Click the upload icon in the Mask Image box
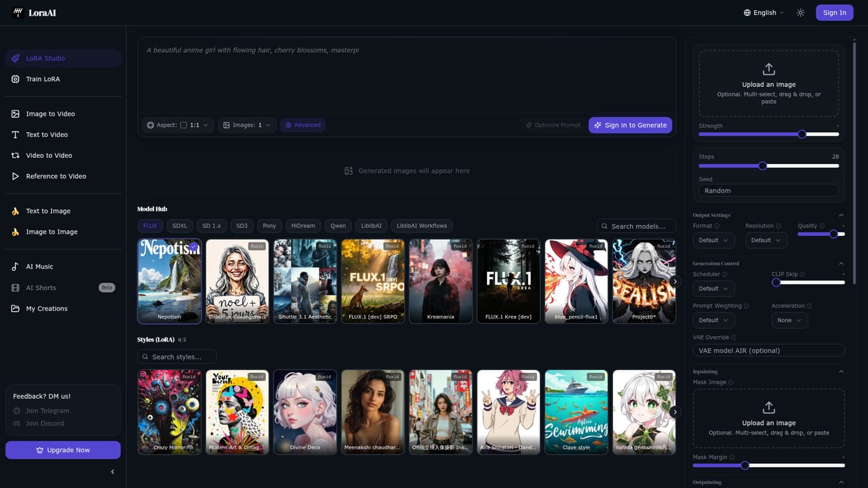This screenshot has width=868, height=488. click(x=768, y=407)
